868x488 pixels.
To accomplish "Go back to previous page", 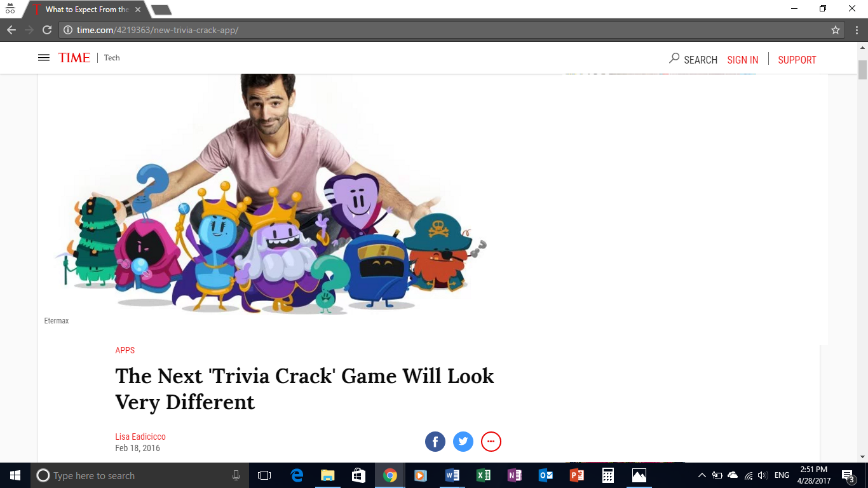I will tap(11, 30).
